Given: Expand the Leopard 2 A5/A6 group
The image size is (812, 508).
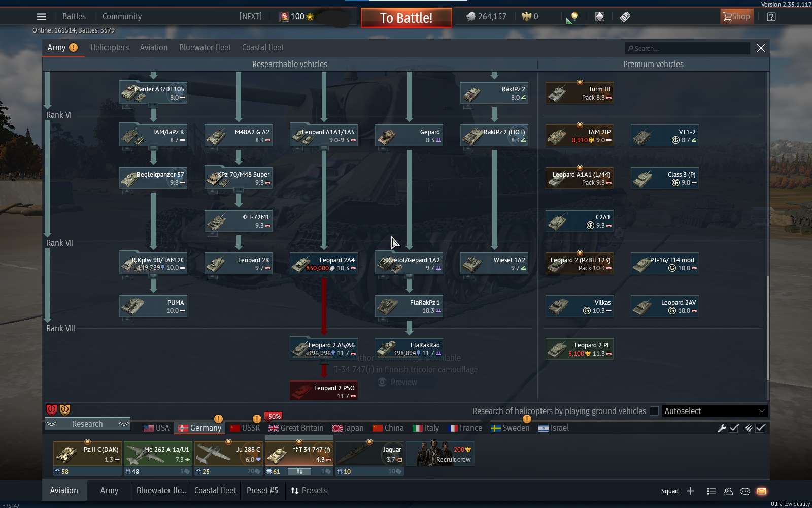Looking at the screenshot, I should pyautogui.click(x=324, y=362).
